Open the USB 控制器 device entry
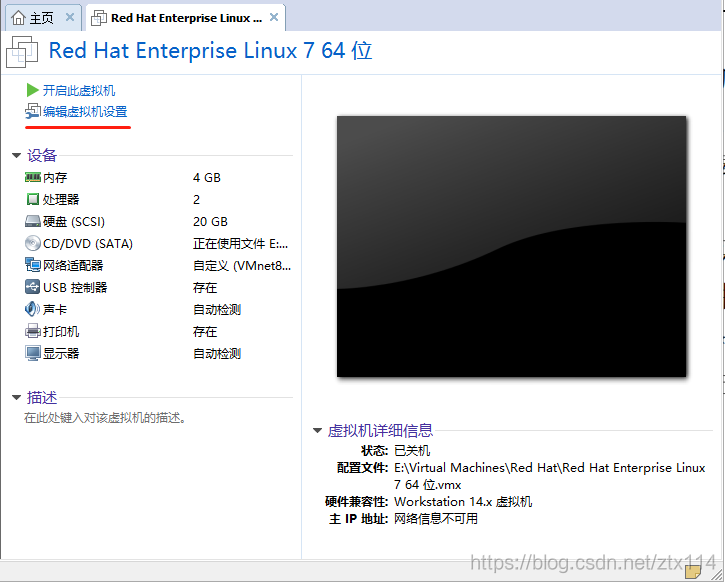This screenshot has height=583, width=725. point(75,288)
